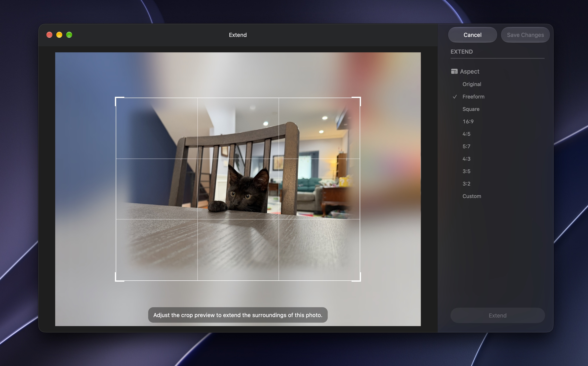Select the Freeform aspect option
This screenshot has width=588, height=366.
473,97
